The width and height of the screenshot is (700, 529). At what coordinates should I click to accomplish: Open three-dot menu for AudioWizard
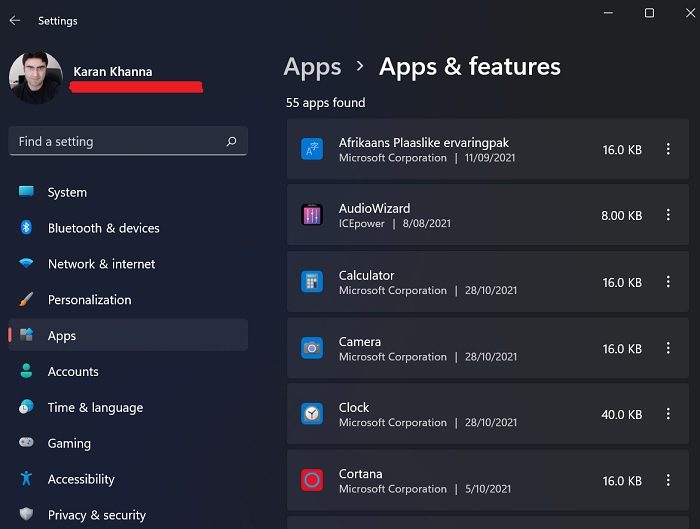pos(668,215)
